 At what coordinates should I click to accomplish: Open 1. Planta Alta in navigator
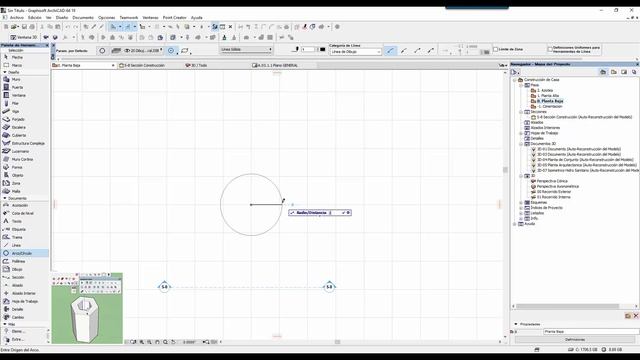548,96
